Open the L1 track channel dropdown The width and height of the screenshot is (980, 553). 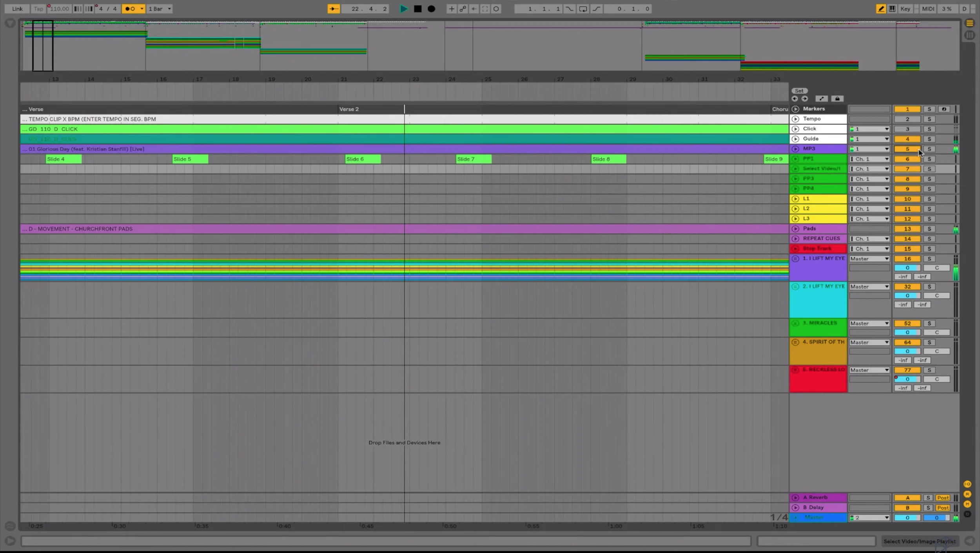tap(869, 199)
